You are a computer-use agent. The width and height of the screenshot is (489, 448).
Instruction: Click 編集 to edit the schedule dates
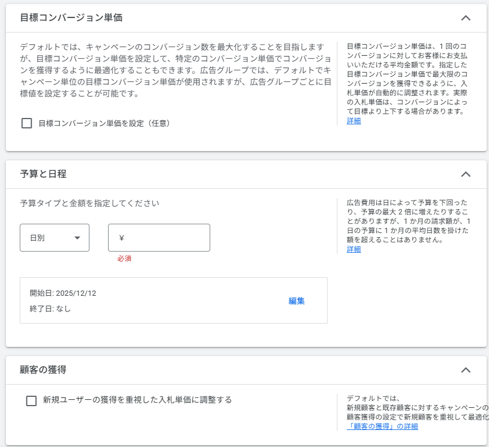click(x=296, y=301)
